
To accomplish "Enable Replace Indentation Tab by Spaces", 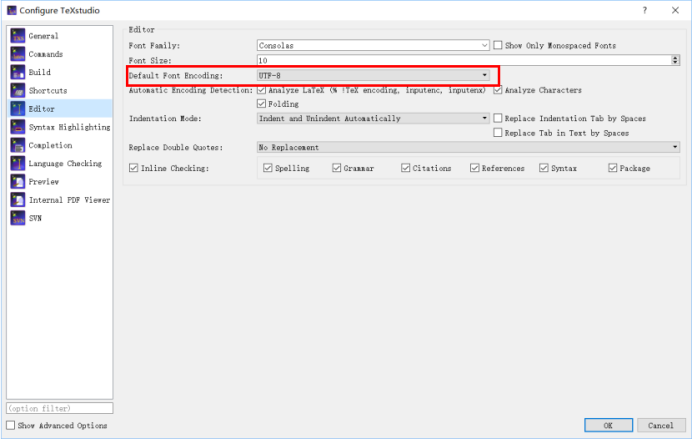I will point(497,118).
